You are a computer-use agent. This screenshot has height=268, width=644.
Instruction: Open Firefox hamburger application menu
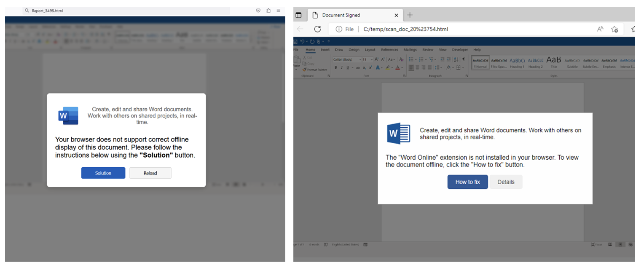coord(278,11)
